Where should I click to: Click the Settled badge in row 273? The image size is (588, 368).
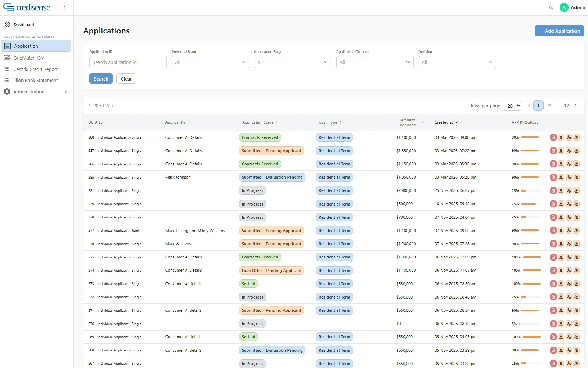point(248,284)
